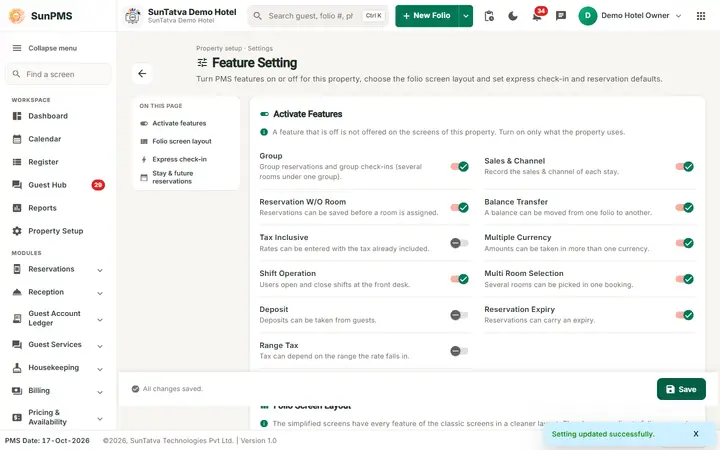The width and height of the screenshot is (720, 450).
Task: Click the Guest Hub 29 badge
Action: [98, 185]
